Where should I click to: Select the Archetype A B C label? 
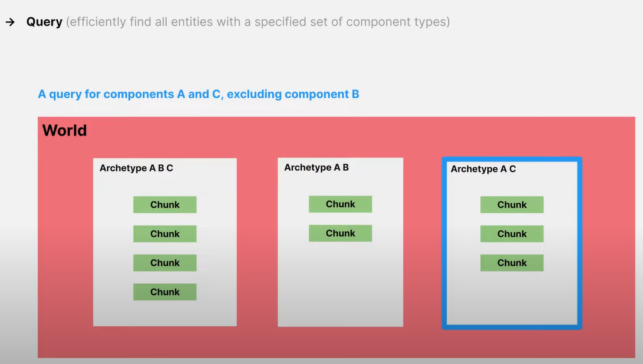[136, 168]
